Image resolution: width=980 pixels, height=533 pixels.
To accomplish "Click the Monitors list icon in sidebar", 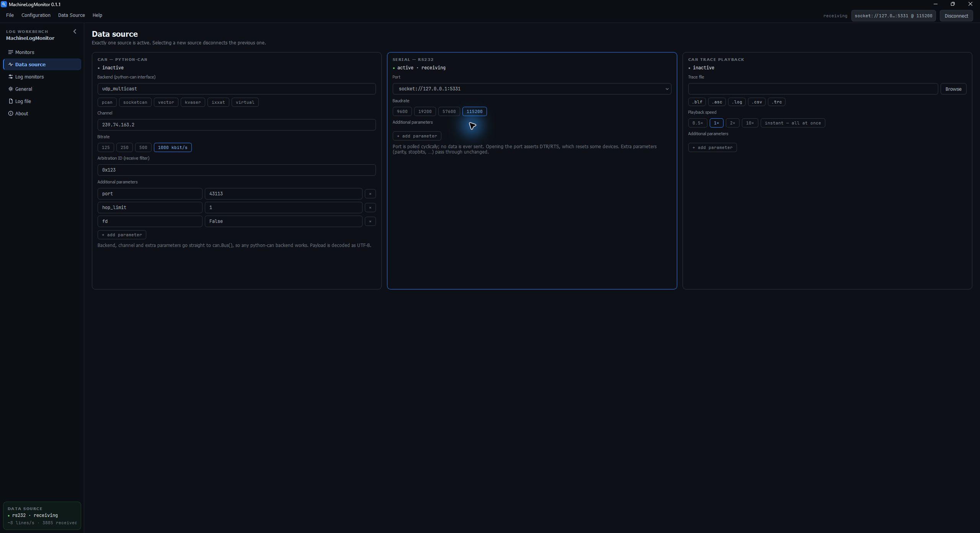I will [x=11, y=52].
